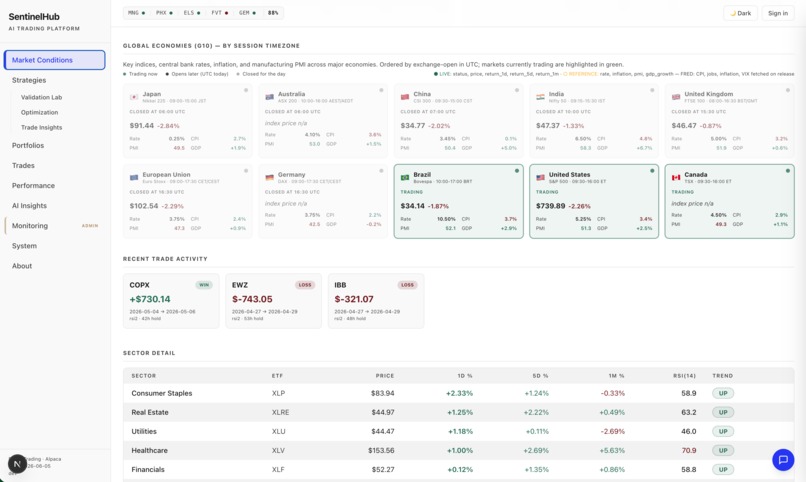The width and height of the screenshot is (806, 482).
Task: Click the Japan flag icon
Action: pos(134,97)
